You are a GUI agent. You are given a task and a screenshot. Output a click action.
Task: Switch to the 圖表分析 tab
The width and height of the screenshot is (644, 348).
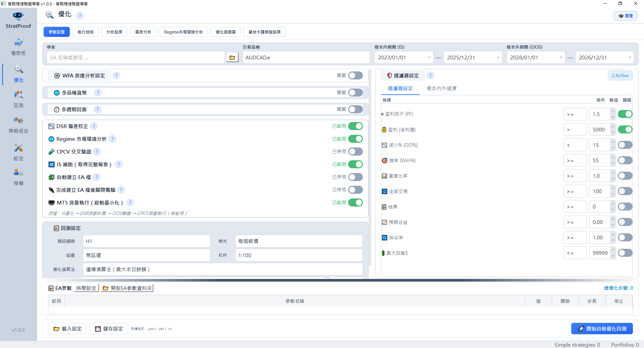143,32
